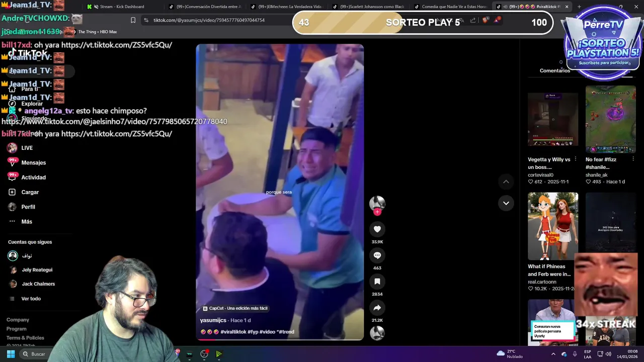Open the #viraltiktok hashtag
The image size is (644, 362).
pyautogui.click(x=233, y=332)
